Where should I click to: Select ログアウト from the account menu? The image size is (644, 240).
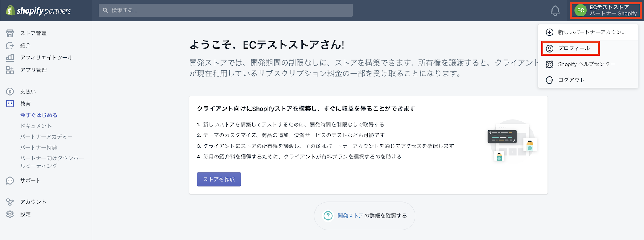pyautogui.click(x=571, y=80)
